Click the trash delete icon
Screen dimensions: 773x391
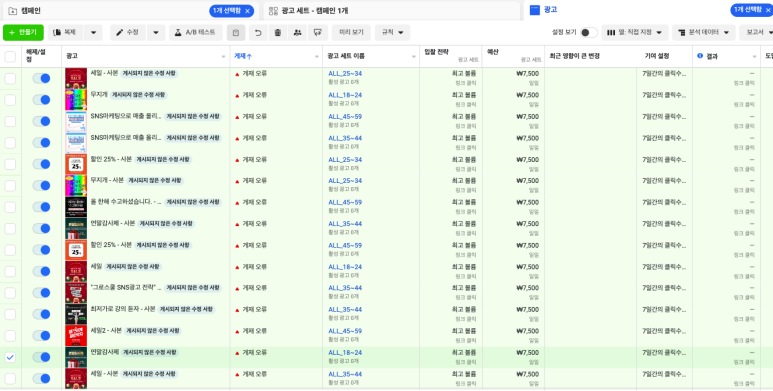point(278,33)
